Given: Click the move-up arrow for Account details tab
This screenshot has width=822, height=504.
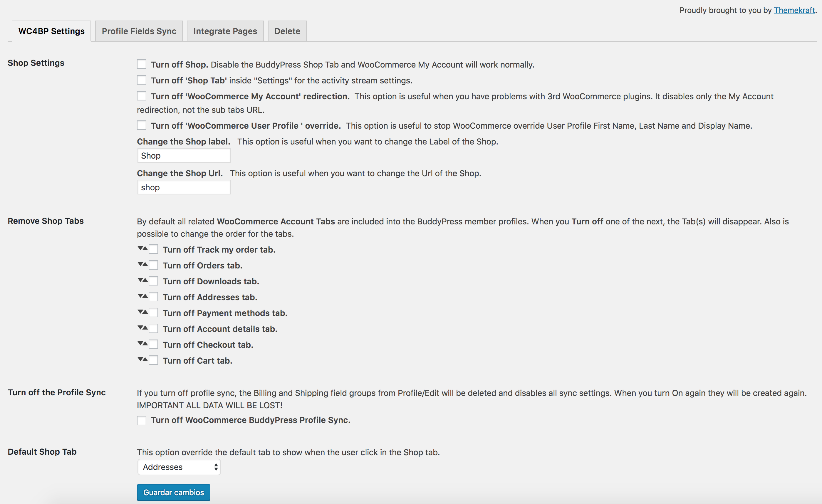Looking at the screenshot, I should [145, 327].
